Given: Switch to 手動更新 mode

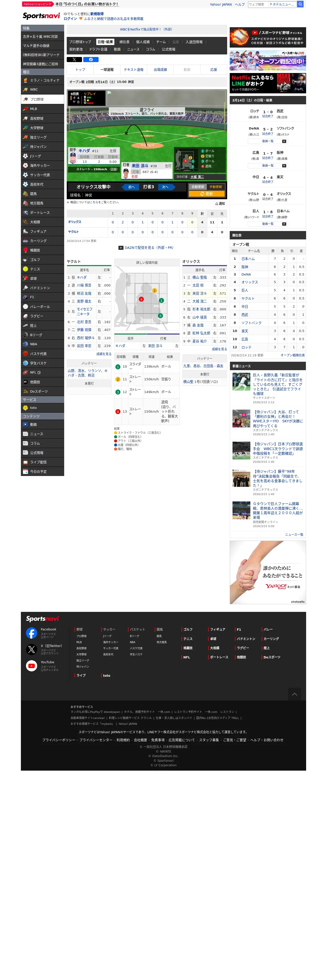Looking at the screenshot, I should click(x=216, y=187).
